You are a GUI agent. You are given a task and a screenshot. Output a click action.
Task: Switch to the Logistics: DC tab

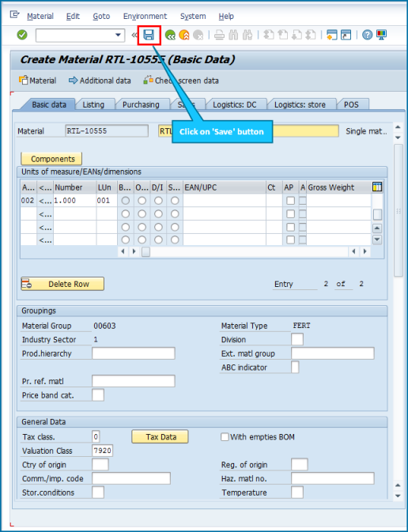pos(235,104)
